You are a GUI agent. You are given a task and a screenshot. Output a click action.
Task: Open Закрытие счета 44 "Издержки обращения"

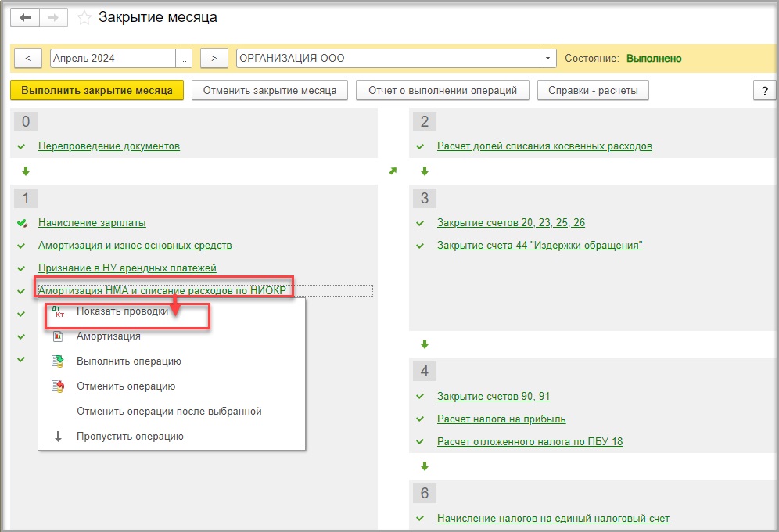point(540,246)
